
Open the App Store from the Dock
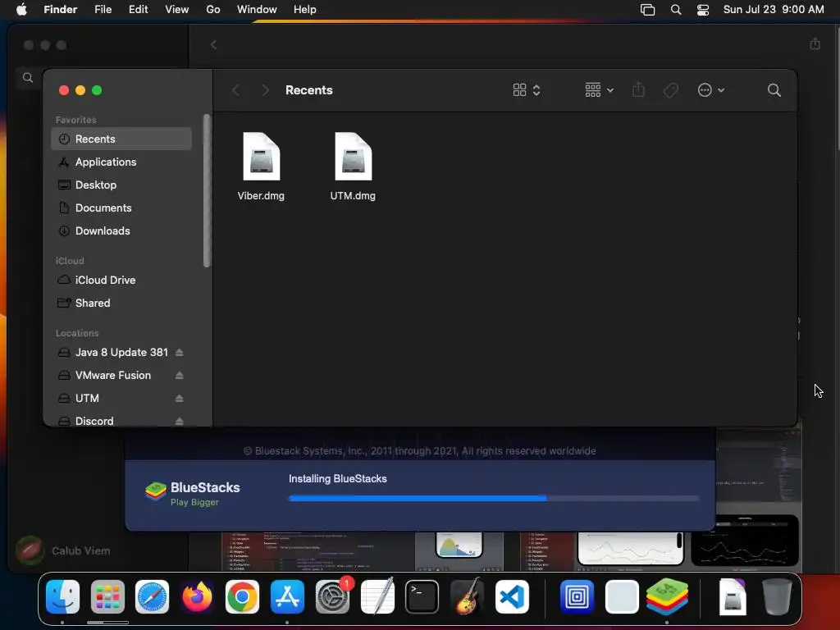pos(288,597)
